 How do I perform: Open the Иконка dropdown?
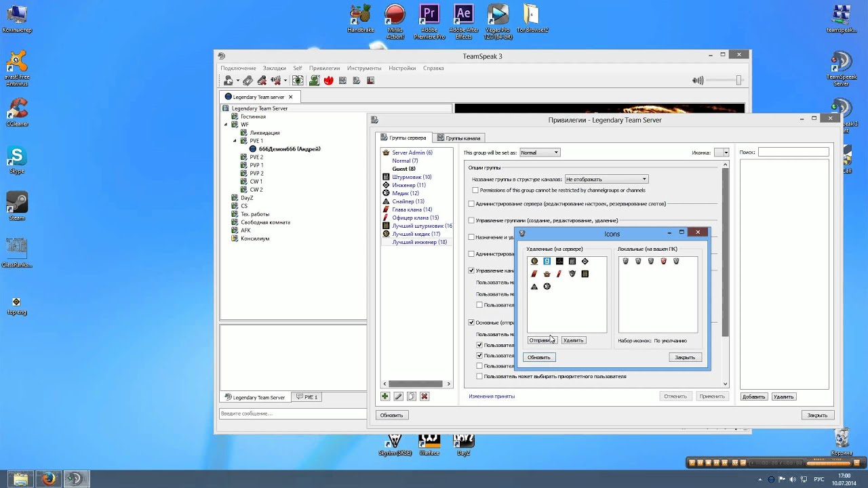pyautogui.click(x=722, y=152)
